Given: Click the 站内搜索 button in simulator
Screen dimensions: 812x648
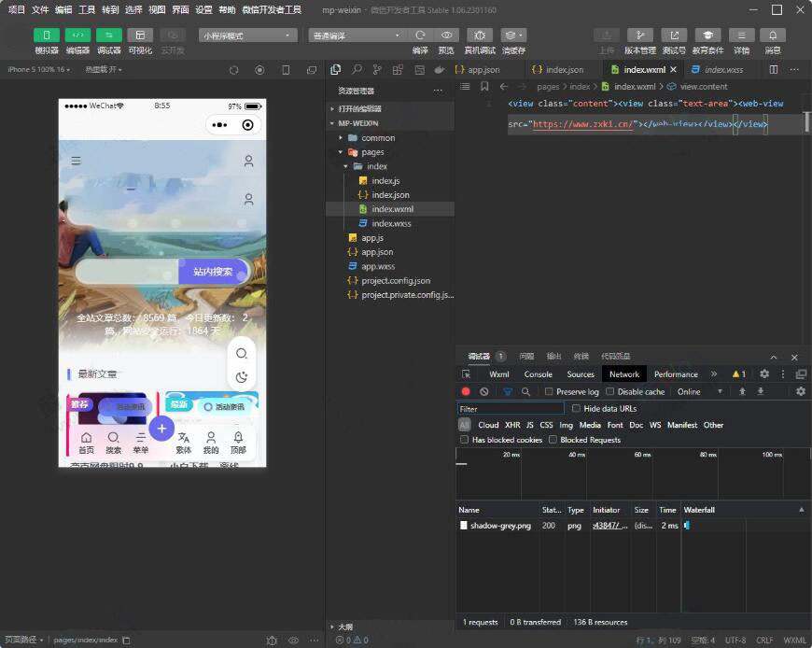Looking at the screenshot, I should (x=213, y=272).
